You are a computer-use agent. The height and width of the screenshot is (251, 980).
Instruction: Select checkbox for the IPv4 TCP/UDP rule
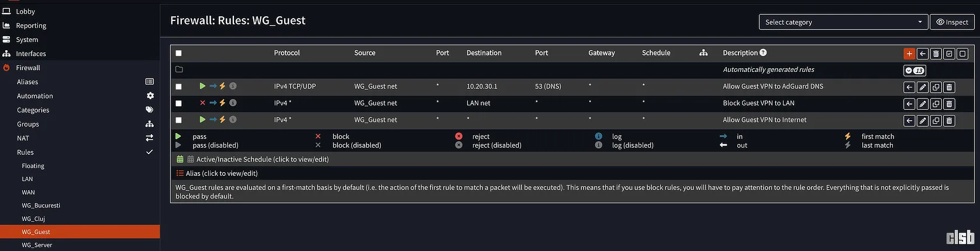179,86
